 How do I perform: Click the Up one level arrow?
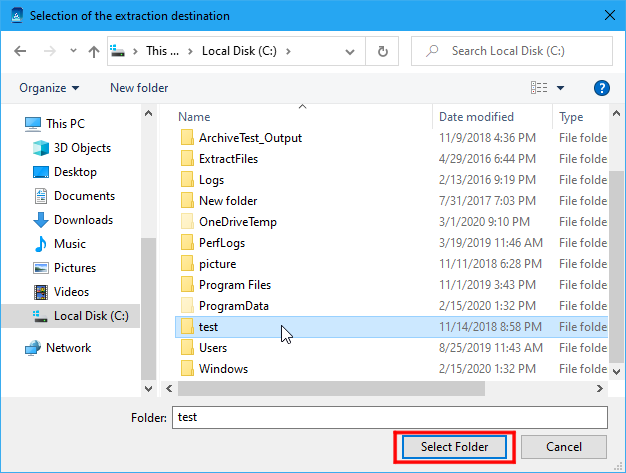point(93,51)
